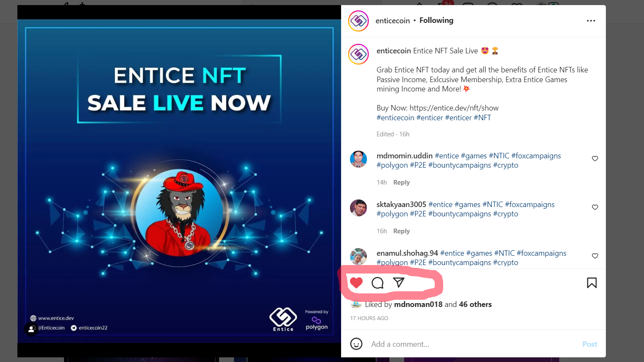
Task: Open sktakyaan3005's avatar
Action: (x=358, y=208)
